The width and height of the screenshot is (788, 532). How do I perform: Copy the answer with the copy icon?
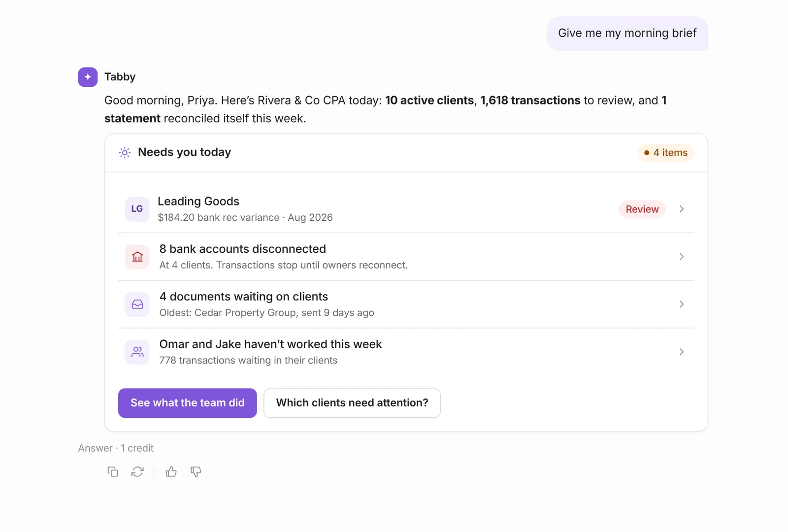[x=113, y=472]
